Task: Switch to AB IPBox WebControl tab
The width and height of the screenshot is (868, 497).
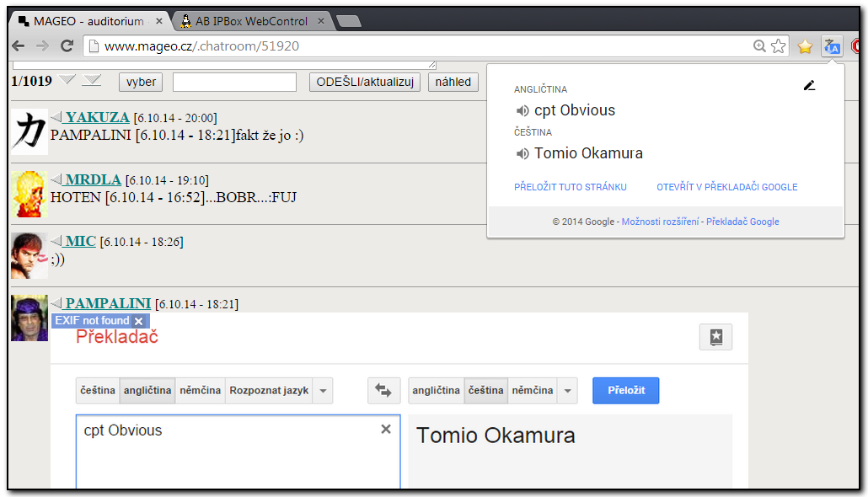Action: coord(251,22)
